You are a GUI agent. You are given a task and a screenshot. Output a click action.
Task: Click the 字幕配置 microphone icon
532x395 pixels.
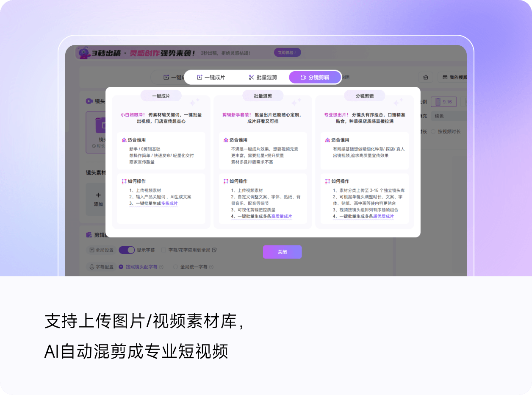[92, 267]
